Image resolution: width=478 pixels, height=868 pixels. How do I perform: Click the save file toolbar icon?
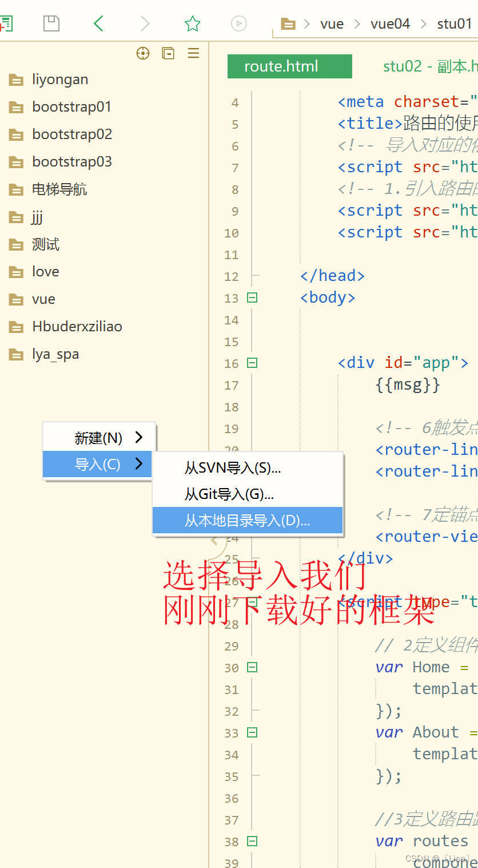click(x=51, y=23)
